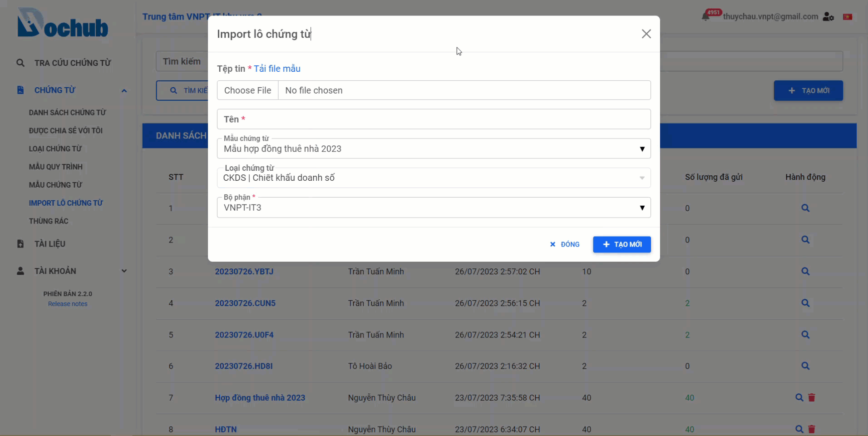The width and height of the screenshot is (868, 436).
Task: Click the dialog's TẠO MỚI button
Action: (622, 244)
